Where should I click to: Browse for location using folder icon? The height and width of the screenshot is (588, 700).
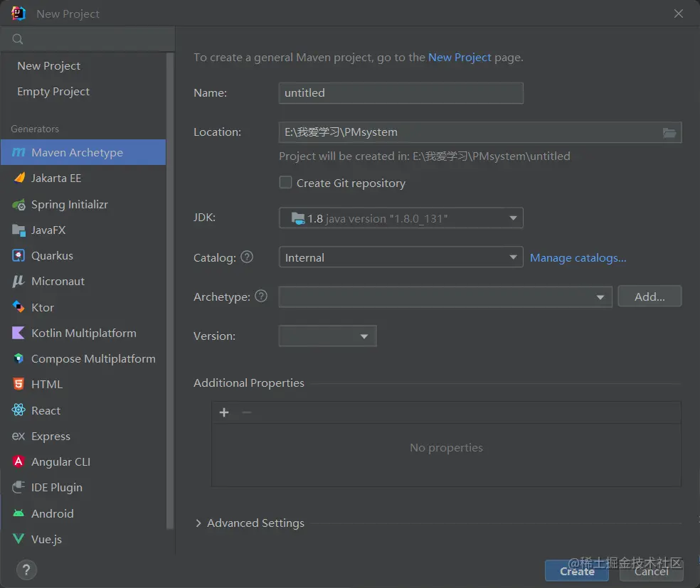(x=669, y=132)
